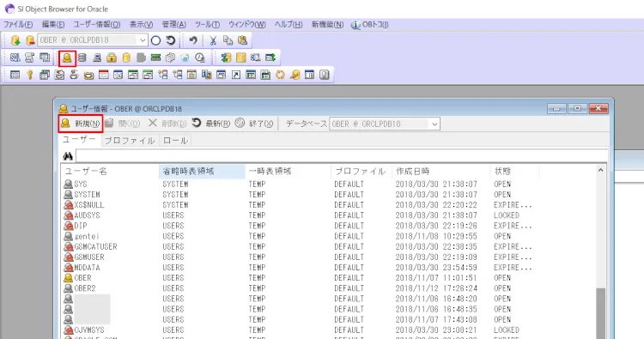This screenshot has height=339, width=644.
Task: Click the user list vertical scrollbar up arrow
Action: [x=601, y=170]
